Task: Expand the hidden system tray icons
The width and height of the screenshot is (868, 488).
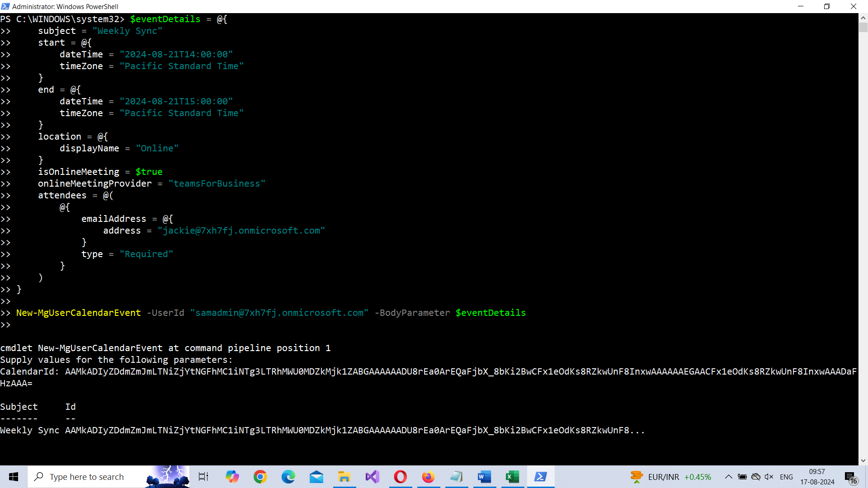Action: 728,477
